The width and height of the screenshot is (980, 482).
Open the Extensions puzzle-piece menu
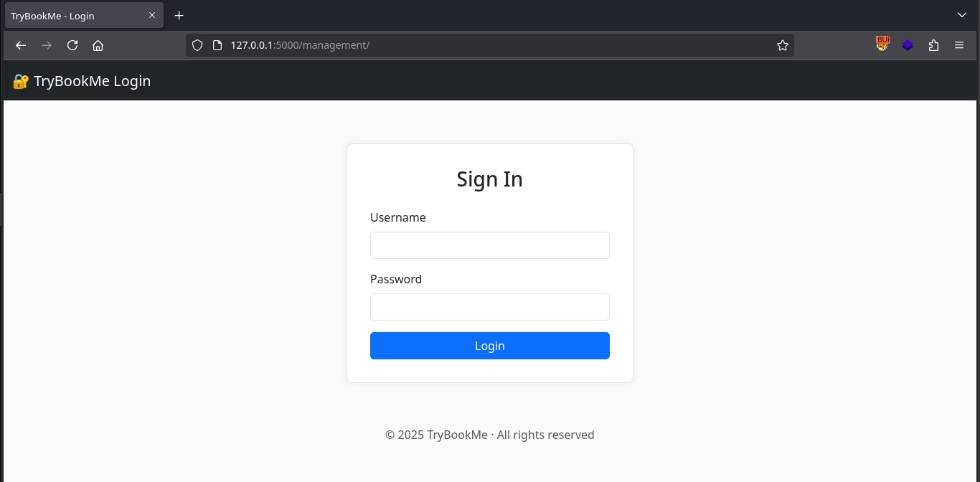(x=933, y=45)
